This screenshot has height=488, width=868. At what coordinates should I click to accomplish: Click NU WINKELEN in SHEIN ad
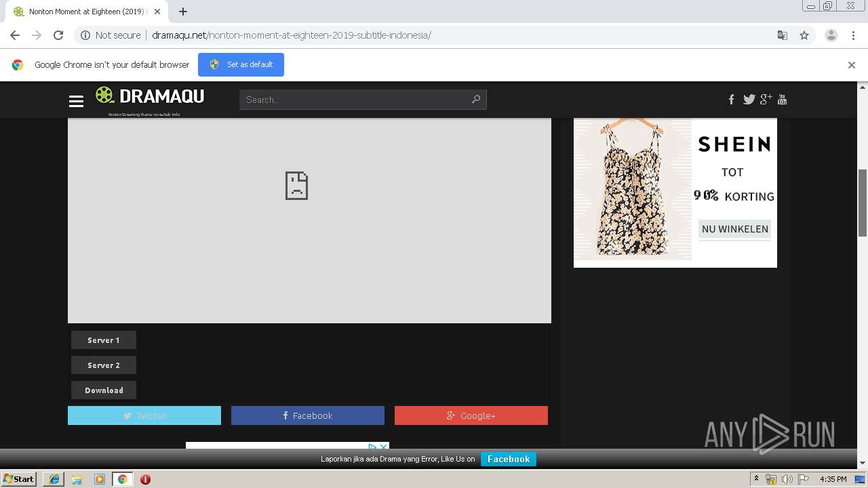point(735,229)
